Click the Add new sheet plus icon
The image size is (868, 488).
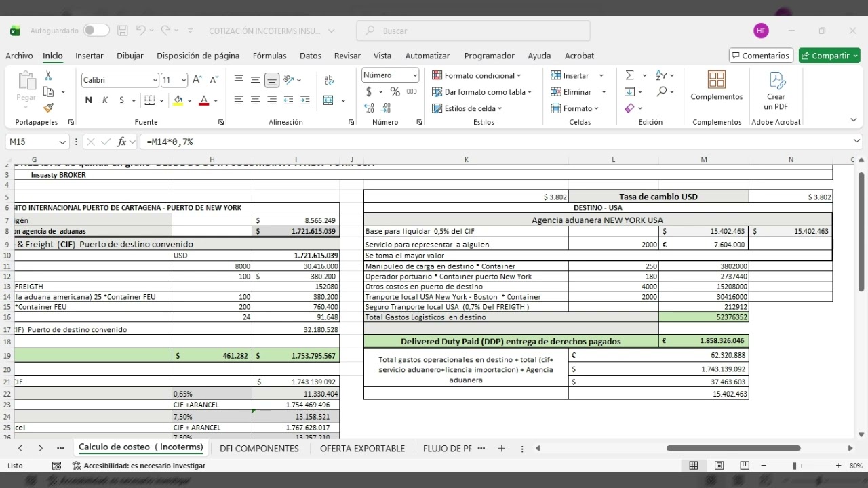point(502,448)
